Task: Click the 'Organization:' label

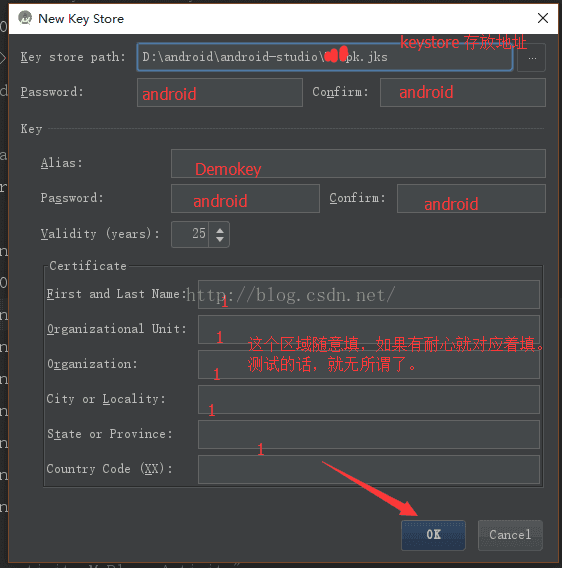Action: pyautogui.click(x=92, y=364)
